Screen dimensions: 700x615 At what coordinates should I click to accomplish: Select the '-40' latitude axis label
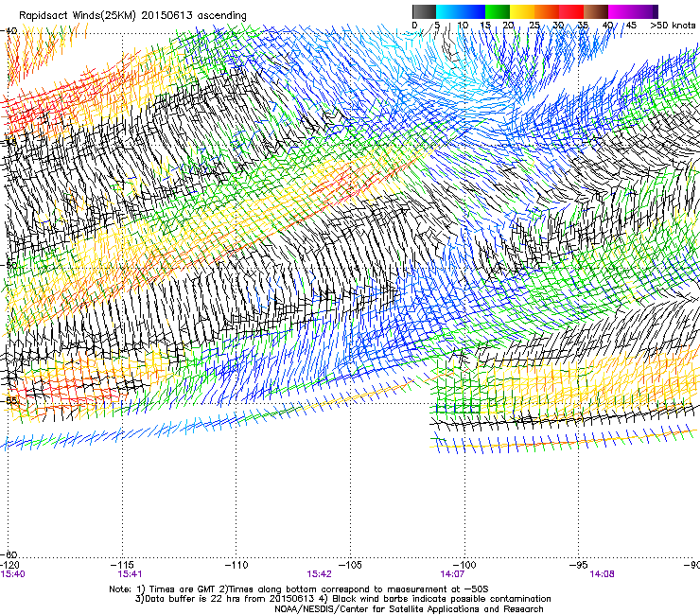coord(9,31)
